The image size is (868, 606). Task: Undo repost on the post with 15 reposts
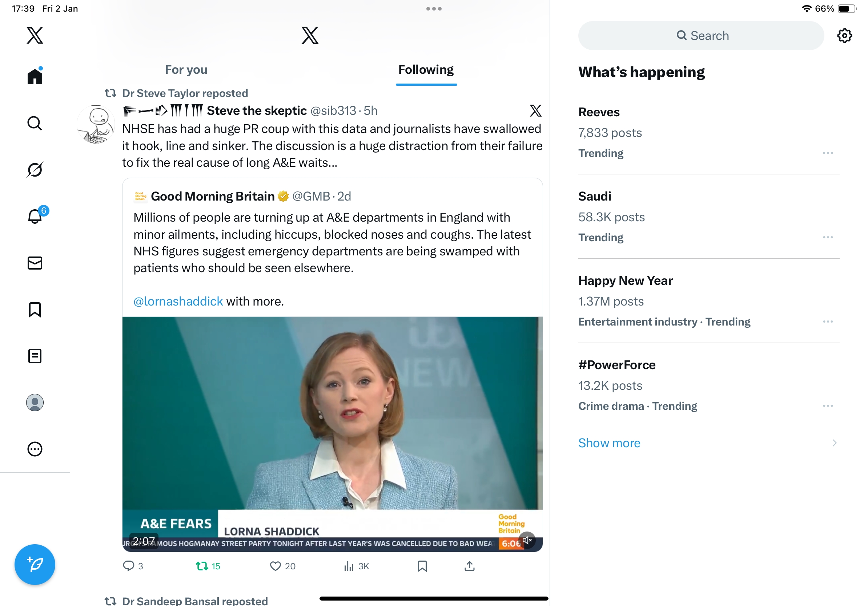[x=202, y=566]
